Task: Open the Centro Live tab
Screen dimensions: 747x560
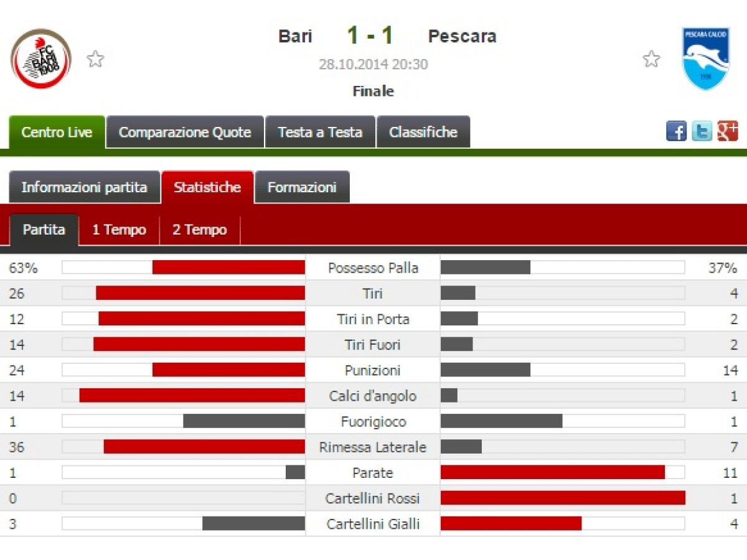Action: point(57,132)
